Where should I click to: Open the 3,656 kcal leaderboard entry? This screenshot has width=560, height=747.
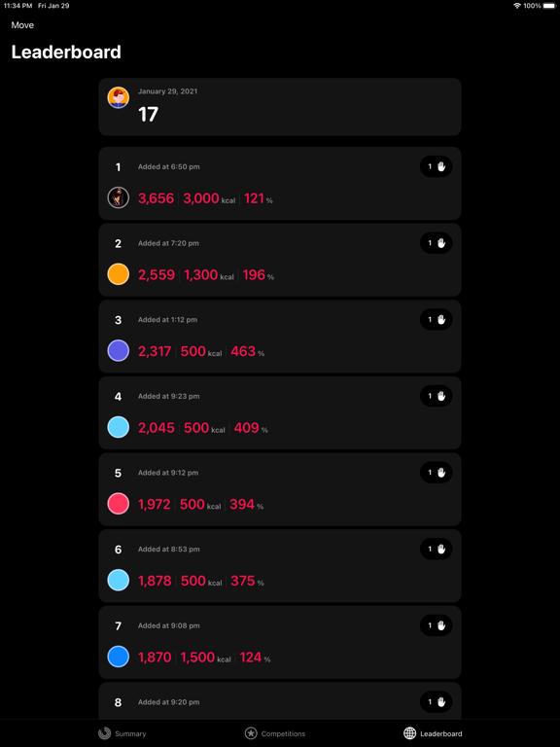tap(280, 184)
